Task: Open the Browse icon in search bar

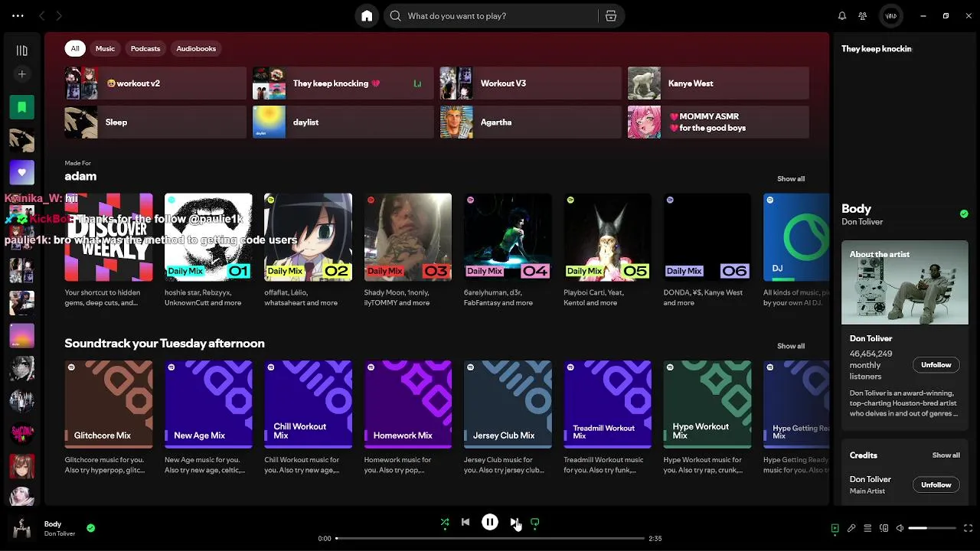Action: pos(611,15)
